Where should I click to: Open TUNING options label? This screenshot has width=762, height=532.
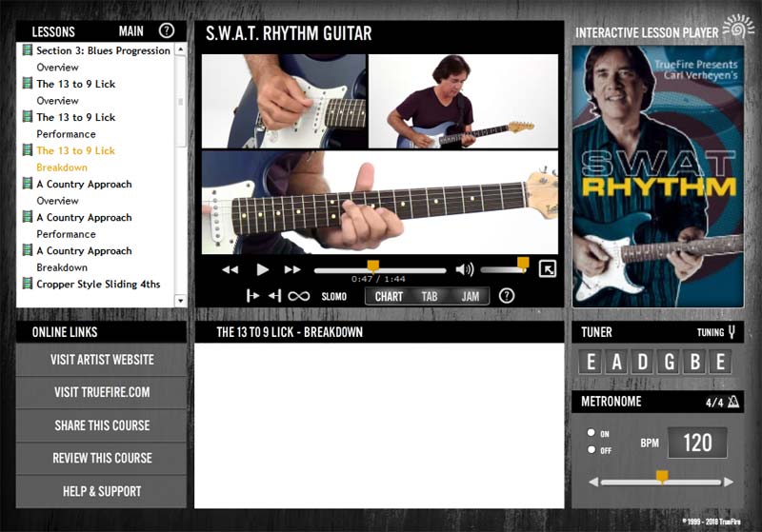711,332
